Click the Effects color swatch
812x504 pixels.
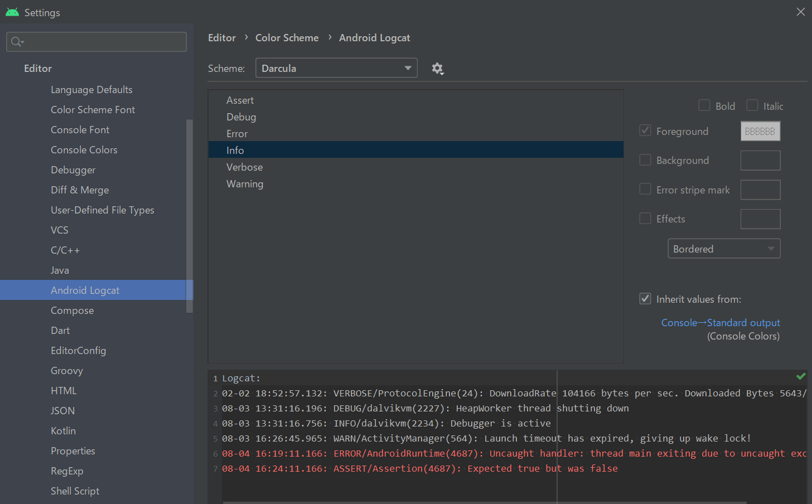coord(760,219)
